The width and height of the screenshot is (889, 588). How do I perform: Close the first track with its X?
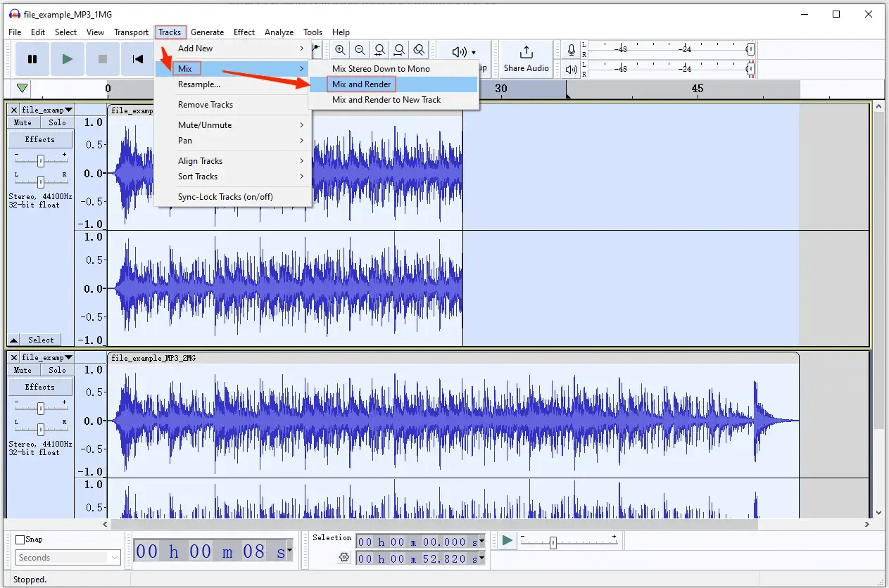click(x=14, y=110)
